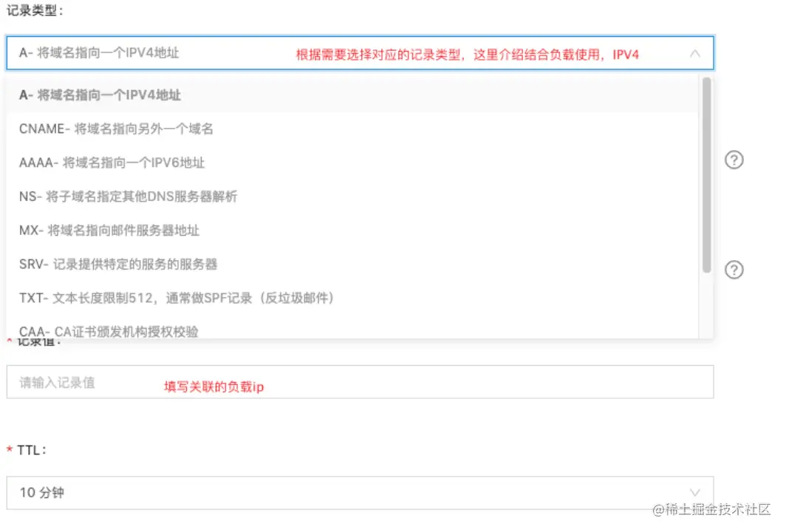Select MX mail server record option

coord(352,230)
